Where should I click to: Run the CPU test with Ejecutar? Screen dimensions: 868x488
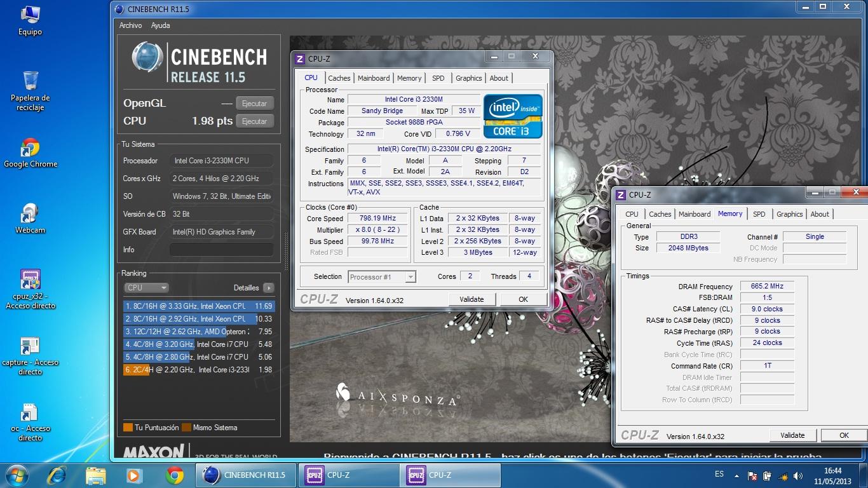255,121
